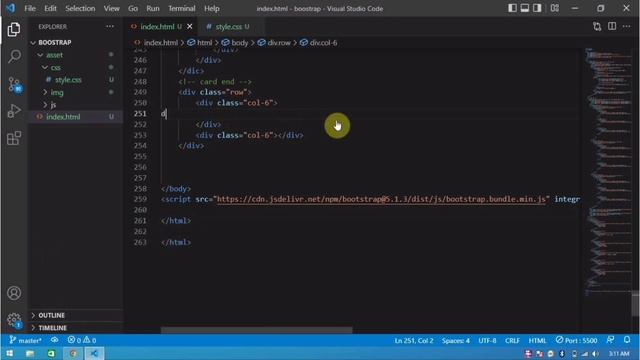Split the editor to the right

(612, 27)
